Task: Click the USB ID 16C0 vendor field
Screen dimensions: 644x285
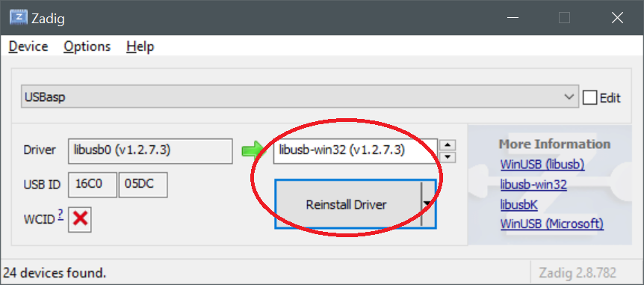Action: click(93, 185)
